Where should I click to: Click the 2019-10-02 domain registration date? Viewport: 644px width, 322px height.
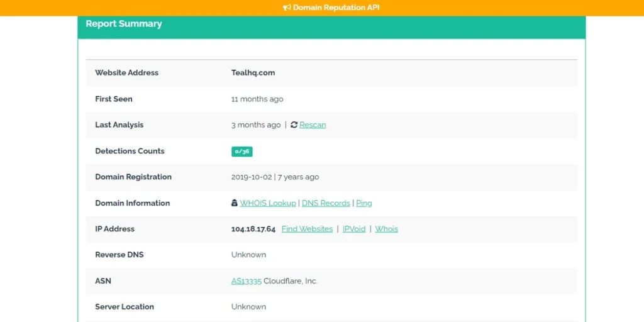coord(252,177)
